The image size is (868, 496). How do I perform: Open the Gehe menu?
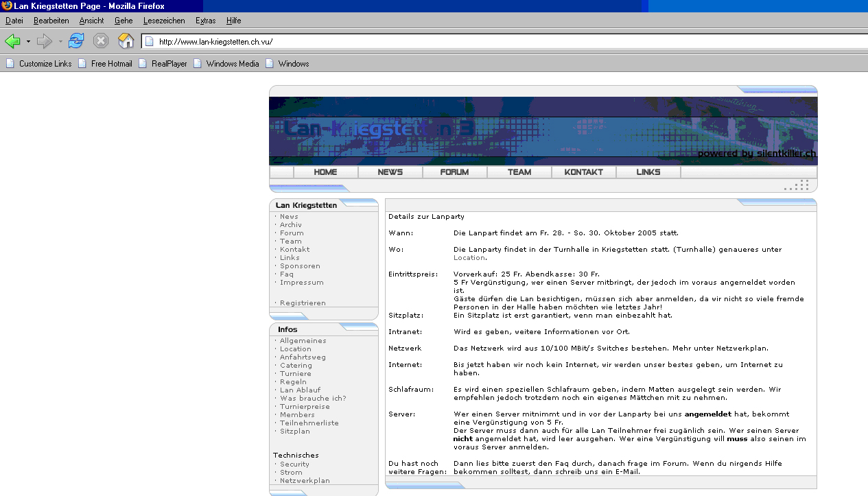click(124, 21)
